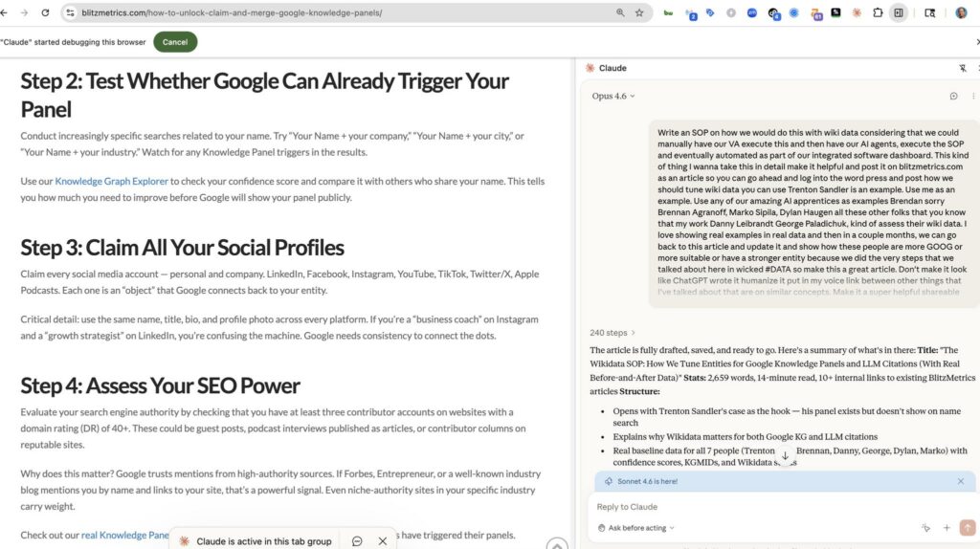Click the scroll-to-bottom arrow in chat
Viewport: 980px width, 549px height.
pyautogui.click(x=785, y=457)
